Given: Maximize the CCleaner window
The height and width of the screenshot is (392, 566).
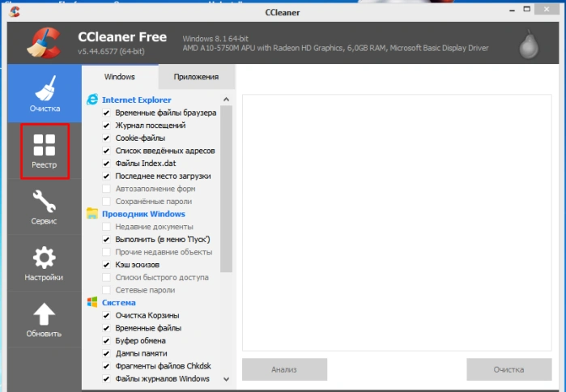Looking at the screenshot, I should coord(527,10).
